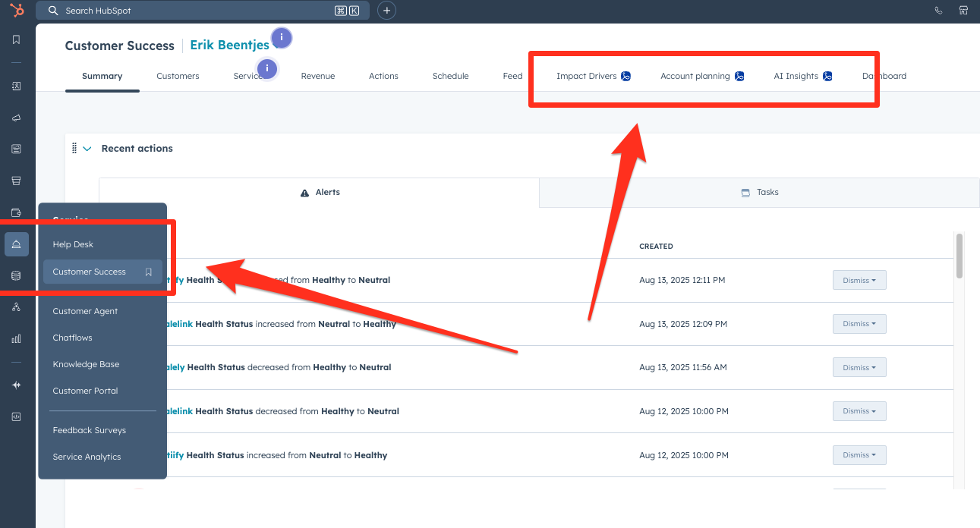Image resolution: width=980 pixels, height=528 pixels.
Task: Open the Marketing megaphone sidebar icon
Action: (x=16, y=118)
